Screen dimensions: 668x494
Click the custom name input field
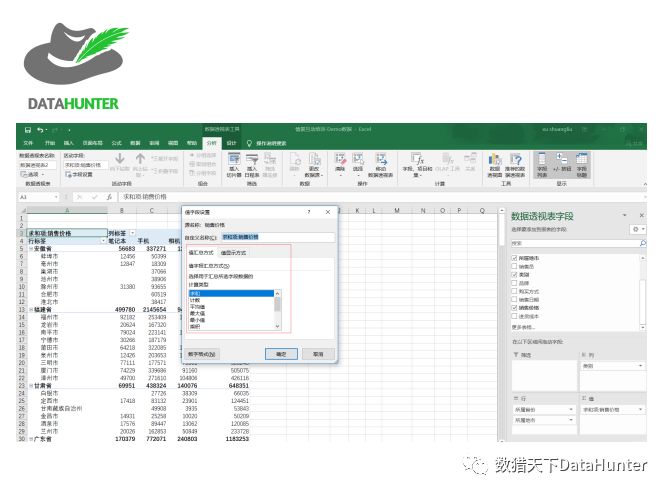coord(275,236)
